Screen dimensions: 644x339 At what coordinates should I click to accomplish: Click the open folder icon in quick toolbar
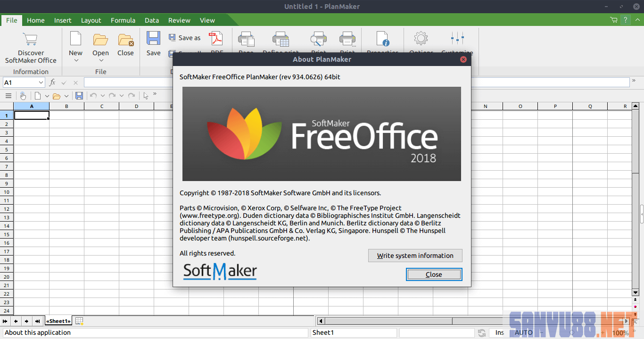coord(56,96)
